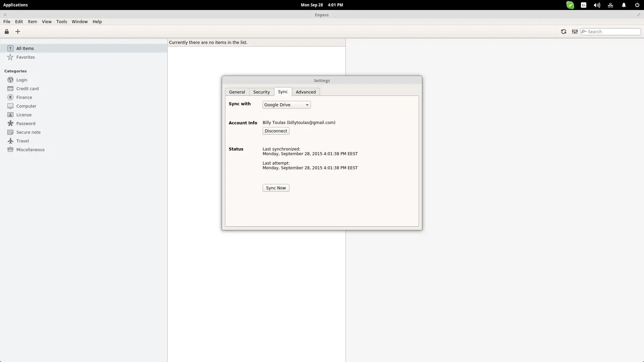Click the Miscellaneous basket icon
The width and height of the screenshot is (644, 362).
(x=10, y=149)
